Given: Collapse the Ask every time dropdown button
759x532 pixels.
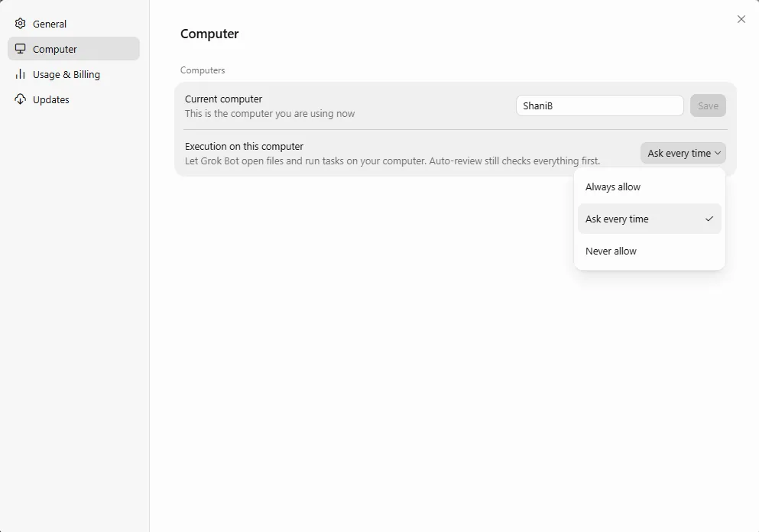Looking at the screenshot, I should (x=683, y=153).
